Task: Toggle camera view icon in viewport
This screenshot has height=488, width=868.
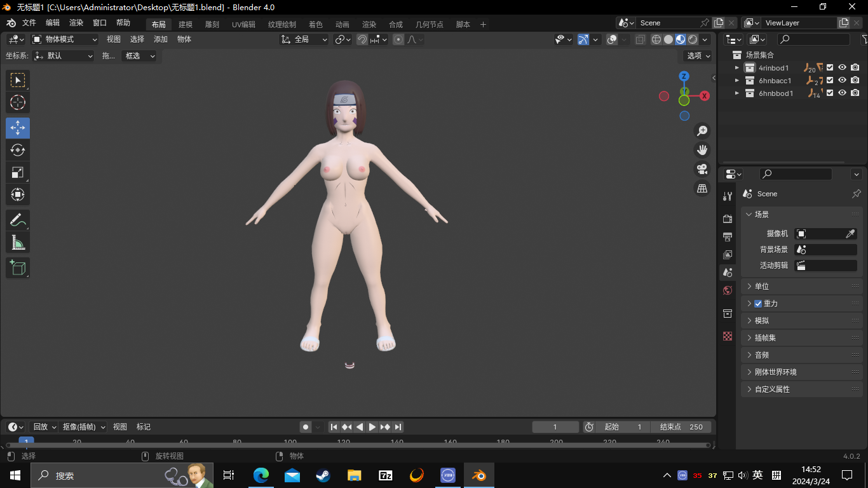Action: point(702,169)
